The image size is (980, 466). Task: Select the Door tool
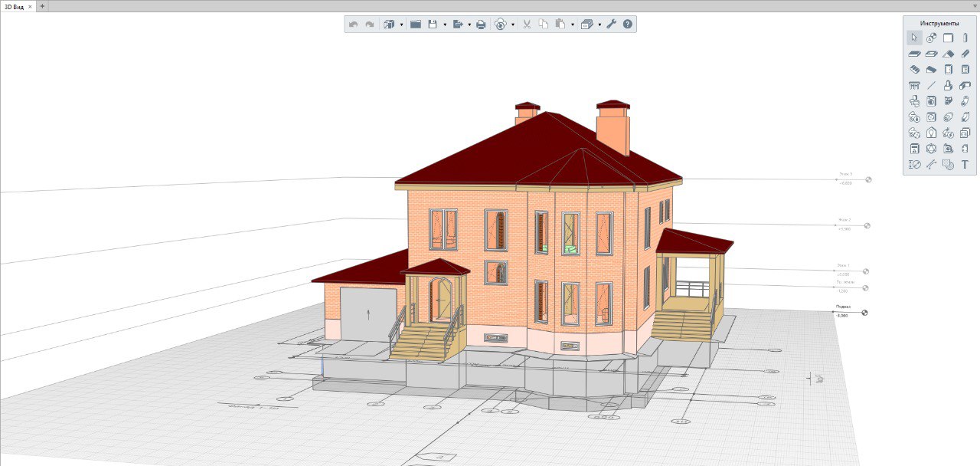[948, 69]
